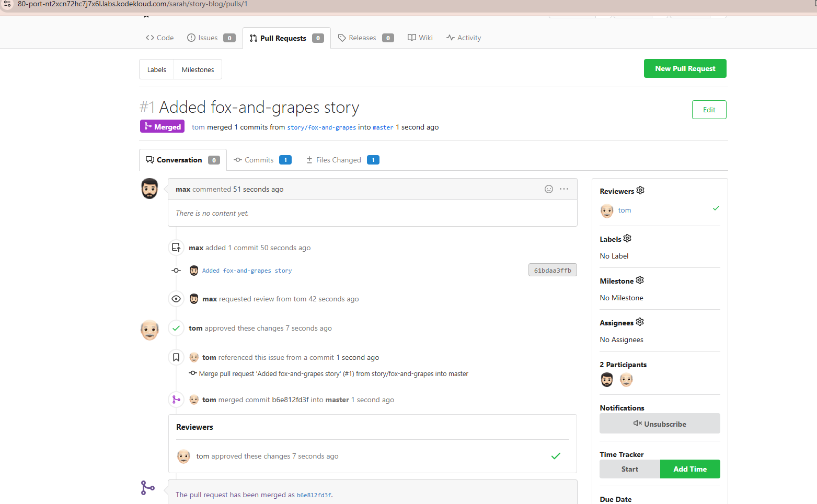Open tom's reviewer profile in sidebar
Screen dimensions: 817x504
(x=624, y=210)
